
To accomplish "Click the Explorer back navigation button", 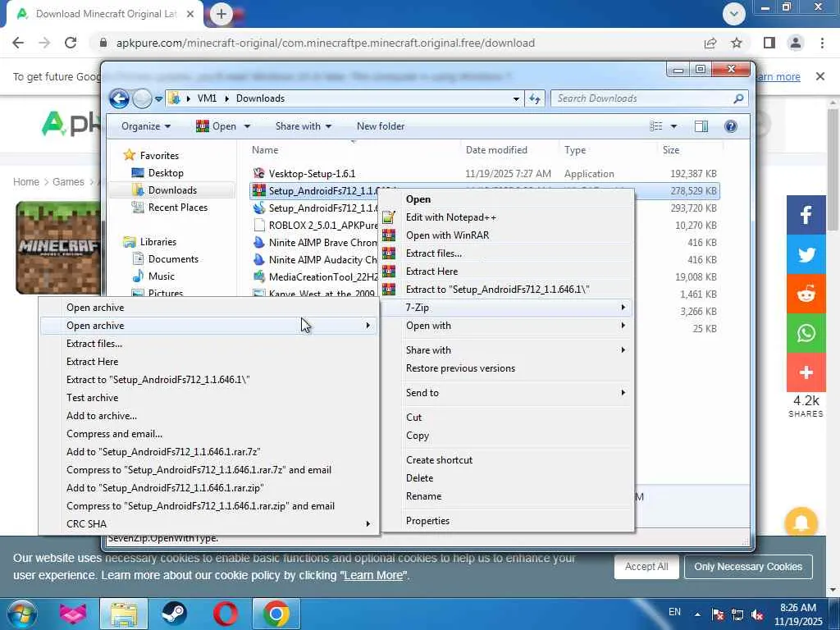I will coord(119,98).
